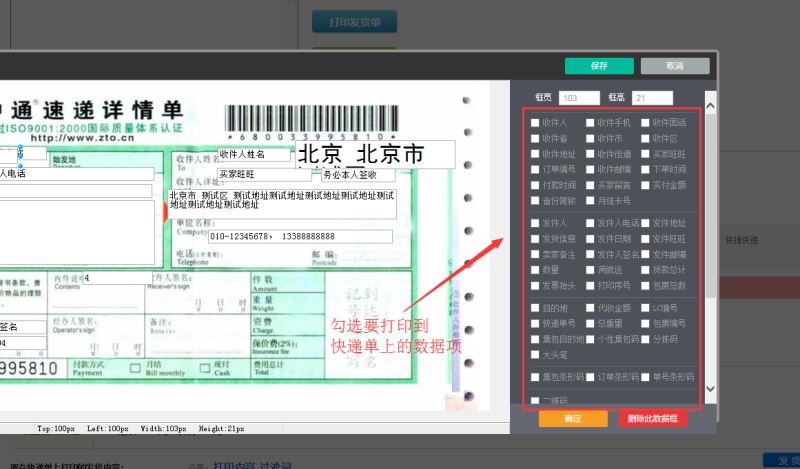The height and width of the screenshot is (469, 800).
Task: Click the red 删除此数据框 button
Action: [653, 418]
